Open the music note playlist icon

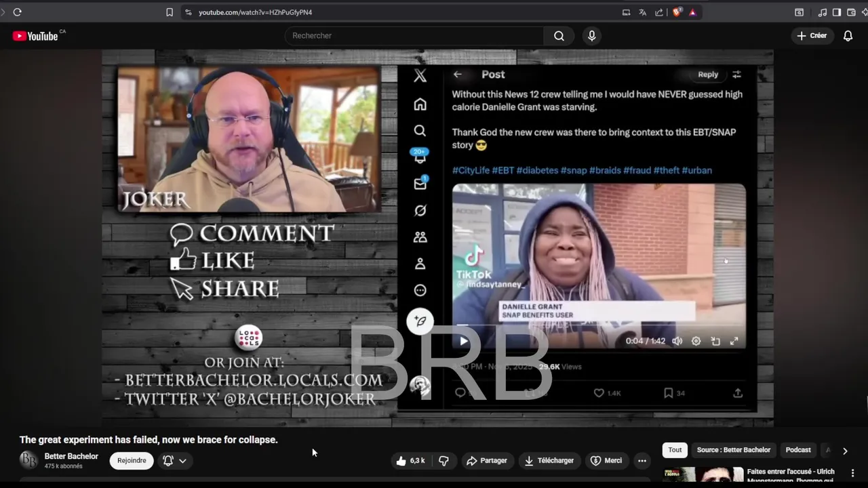[x=823, y=12]
